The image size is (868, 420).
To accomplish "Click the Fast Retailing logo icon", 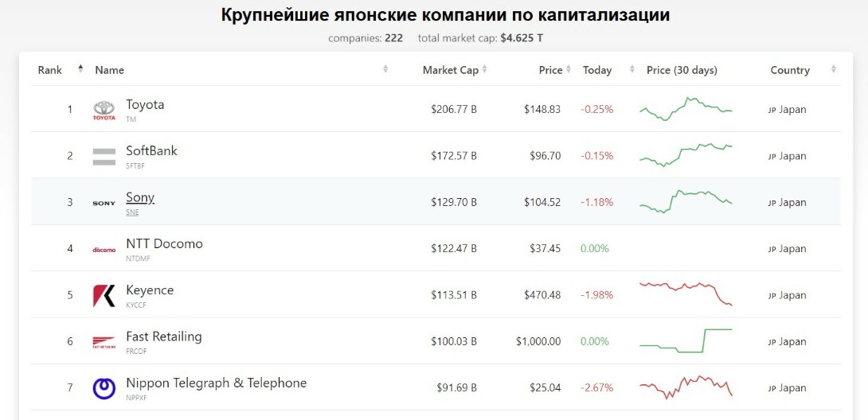I will click(x=104, y=342).
